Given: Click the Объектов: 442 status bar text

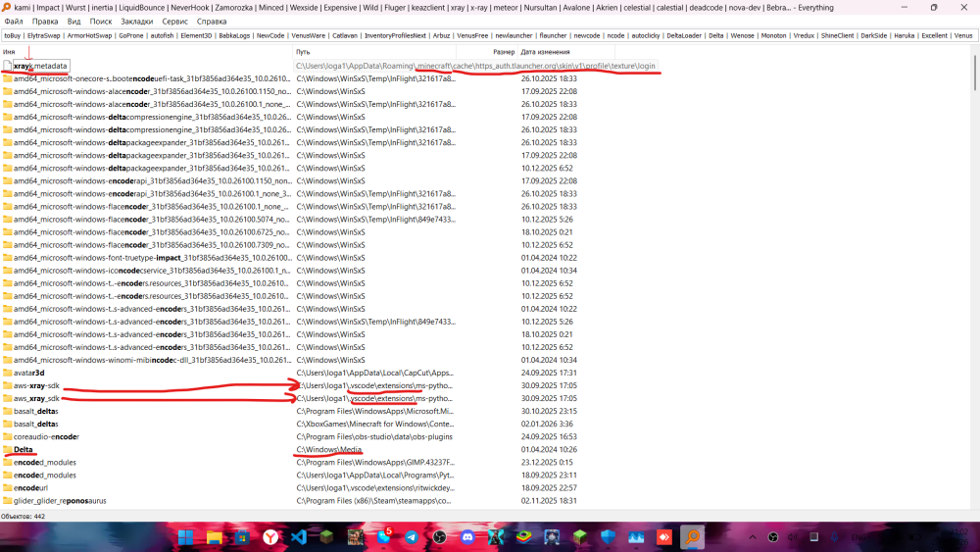Looking at the screenshot, I should tap(24, 517).
